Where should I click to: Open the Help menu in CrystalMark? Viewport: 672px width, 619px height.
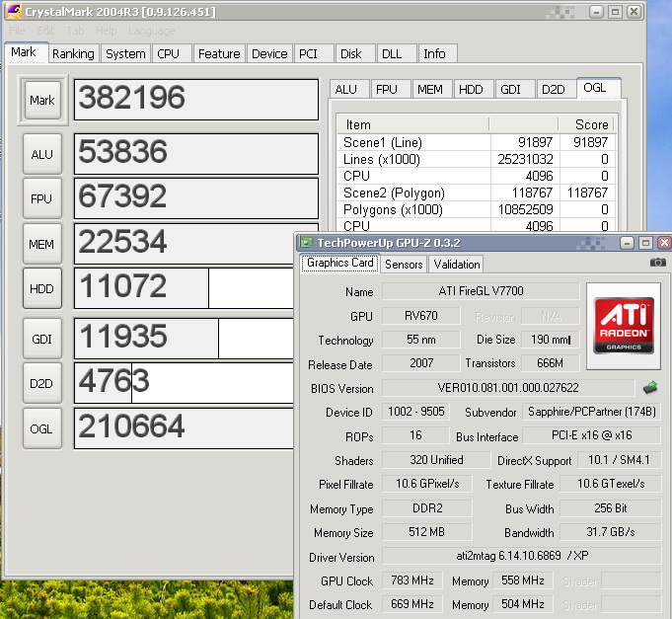pyautogui.click(x=106, y=31)
